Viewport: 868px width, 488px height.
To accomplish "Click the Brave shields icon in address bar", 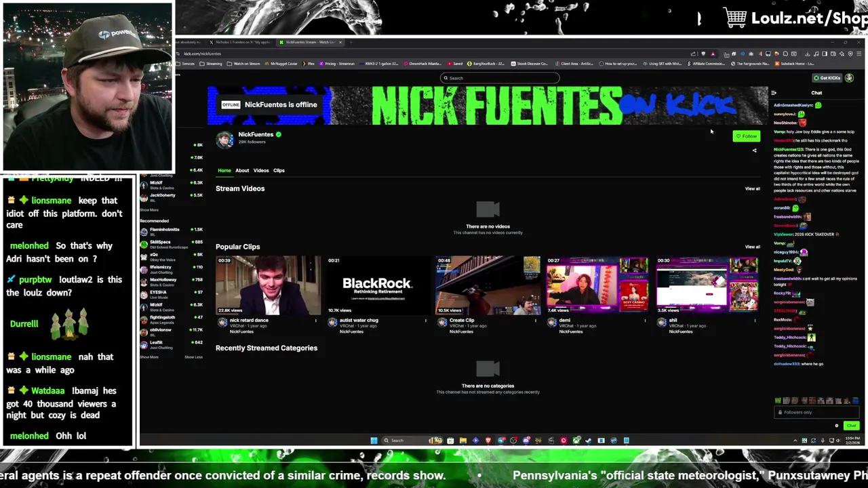I will [x=703, y=54].
